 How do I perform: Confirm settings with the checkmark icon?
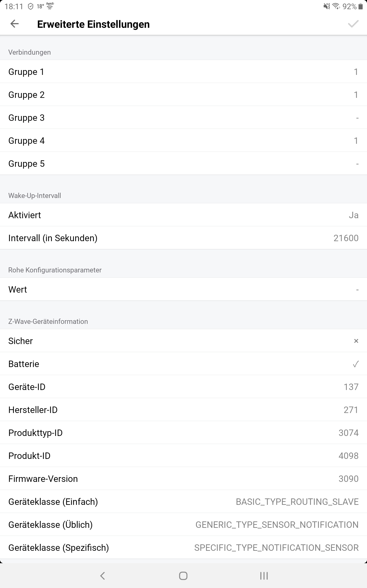(x=353, y=24)
